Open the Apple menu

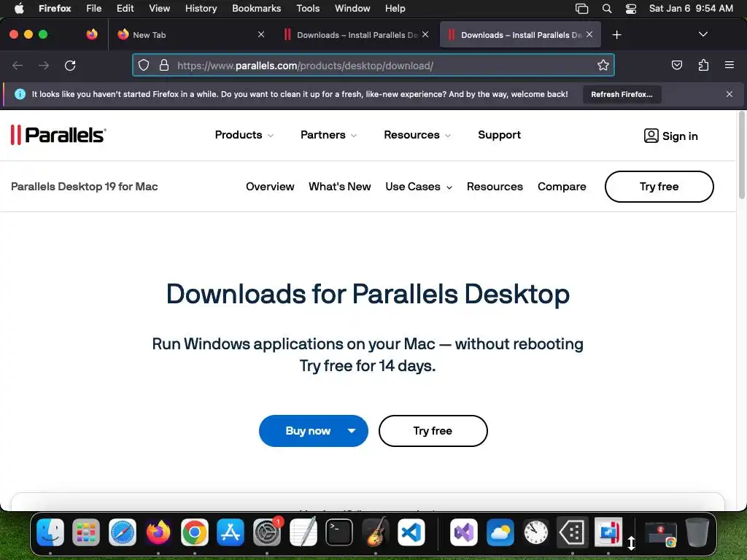pos(19,9)
